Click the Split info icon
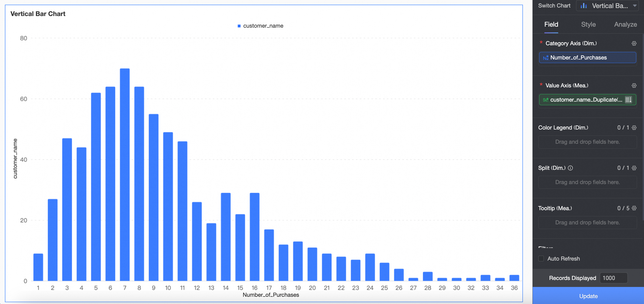This screenshot has width=644, height=304. [x=570, y=168]
